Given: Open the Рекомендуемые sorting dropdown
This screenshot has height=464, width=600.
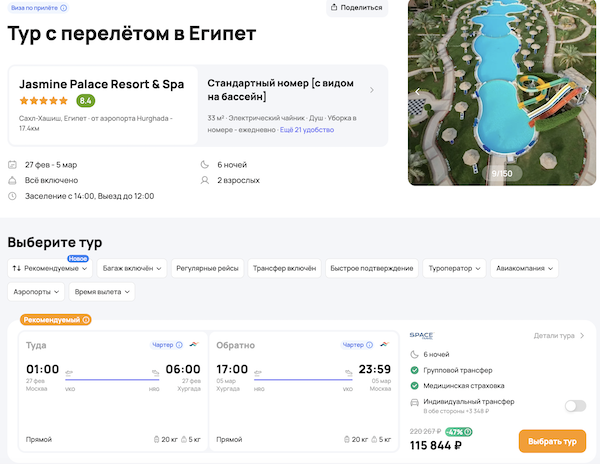Looking at the screenshot, I should pos(50,268).
